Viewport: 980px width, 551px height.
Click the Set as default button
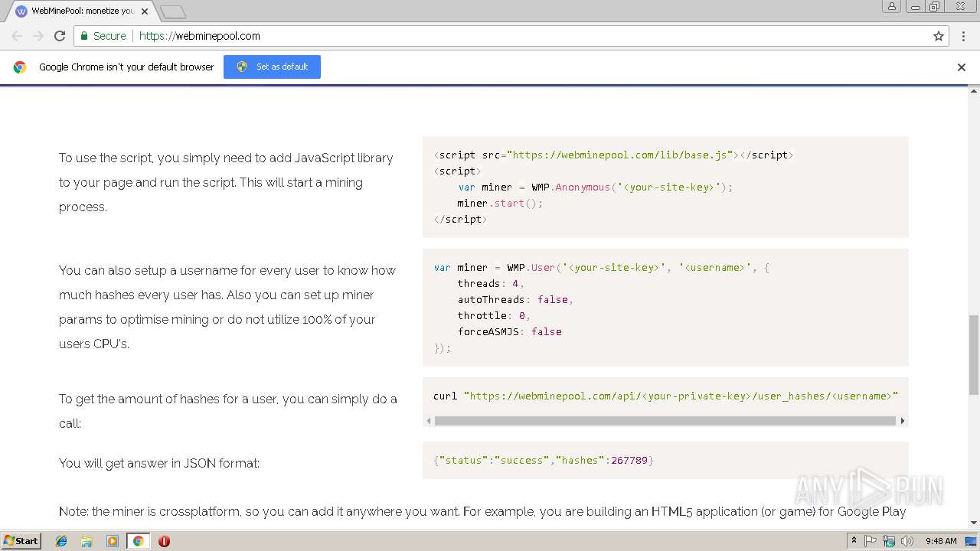click(x=272, y=67)
